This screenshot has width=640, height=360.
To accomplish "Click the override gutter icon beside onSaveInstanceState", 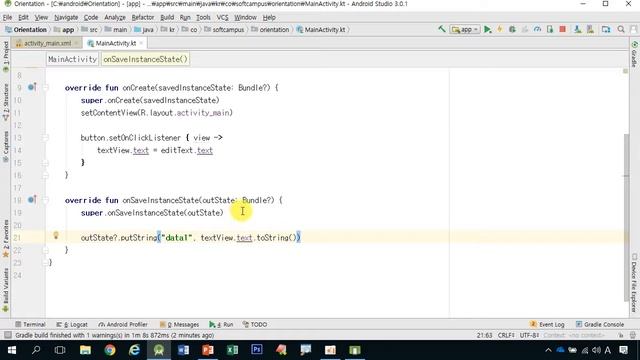I will pos(32,200).
